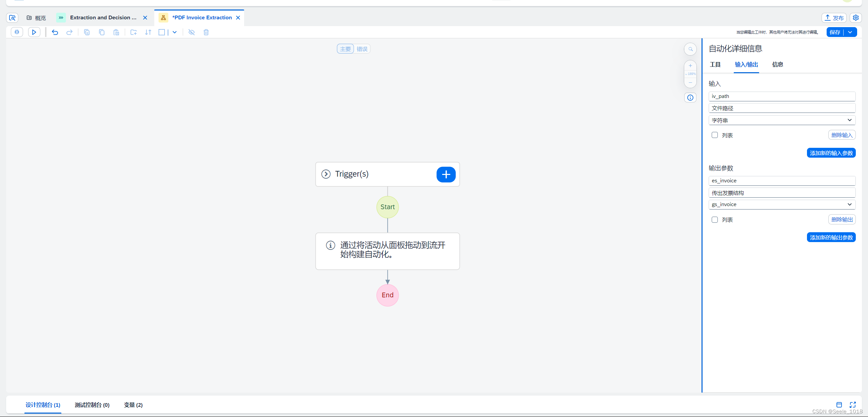The image size is (868, 417).
Task: Expand the Trigger(s) chevron
Action: [326, 174]
